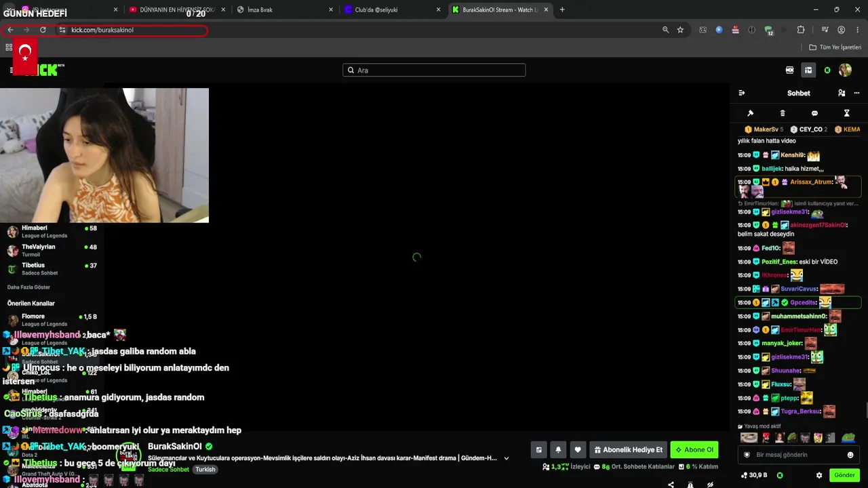Click the crossed-eye hide icon under stream
The image size is (868, 488).
pos(710,484)
